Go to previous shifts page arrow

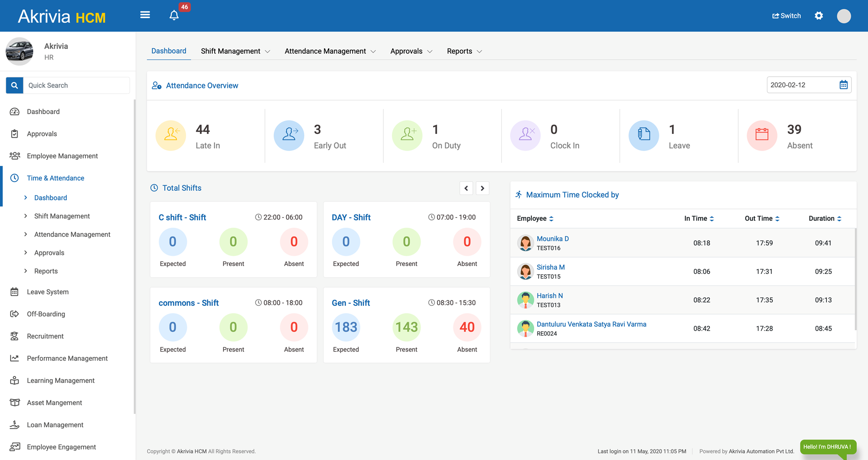click(x=466, y=188)
